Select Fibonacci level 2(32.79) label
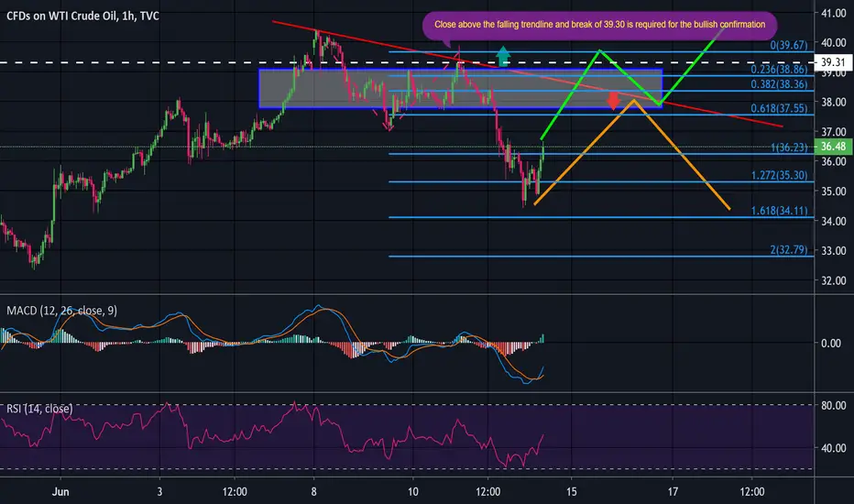The image size is (854, 504). pos(789,250)
